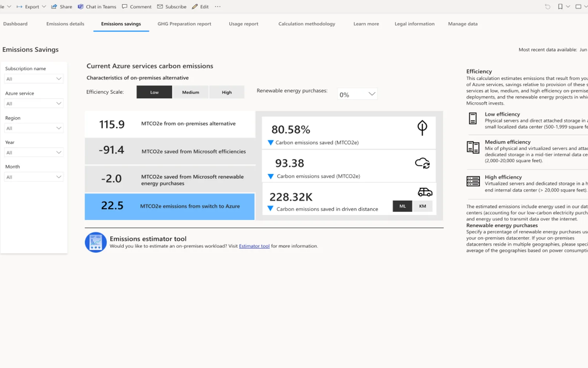
Task: Select High efficiency scale
Action: click(x=227, y=92)
